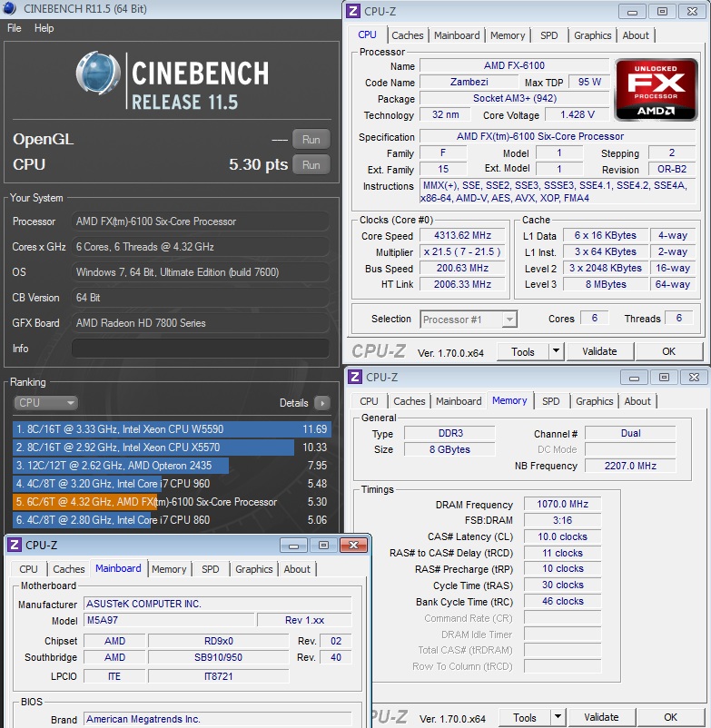Click Tools button in CPU window
Viewport: 711px width, 728px height.
point(523,351)
